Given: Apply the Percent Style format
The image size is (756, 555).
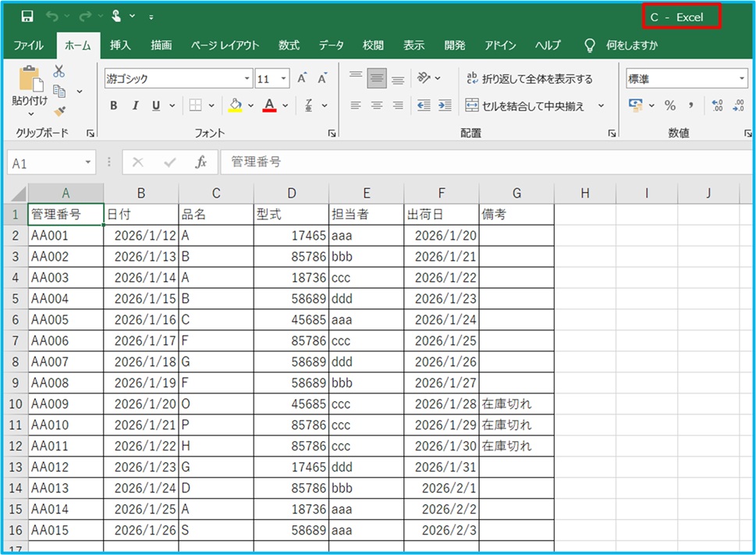Looking at the screenshot, I should 669,105.
